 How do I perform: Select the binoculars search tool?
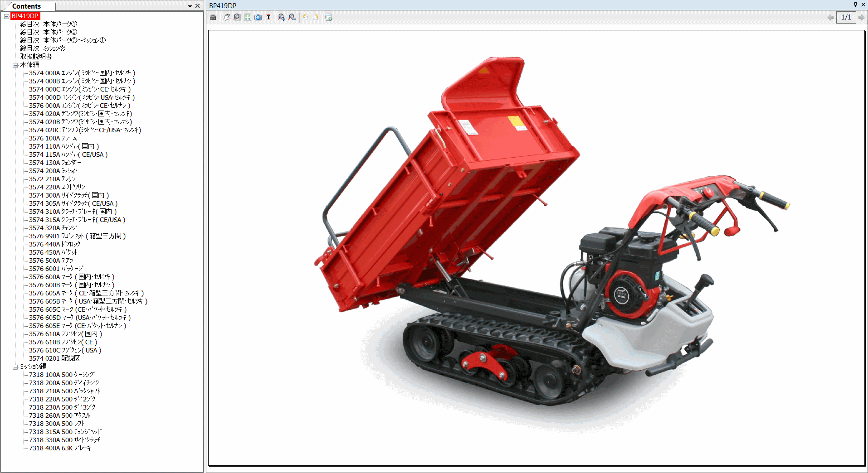[213, 17]
